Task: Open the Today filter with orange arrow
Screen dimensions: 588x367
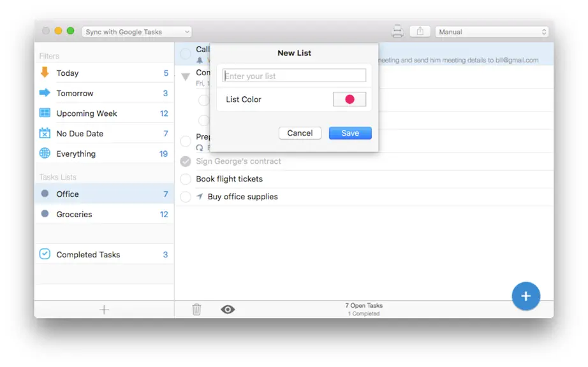Action: [104, 73]
